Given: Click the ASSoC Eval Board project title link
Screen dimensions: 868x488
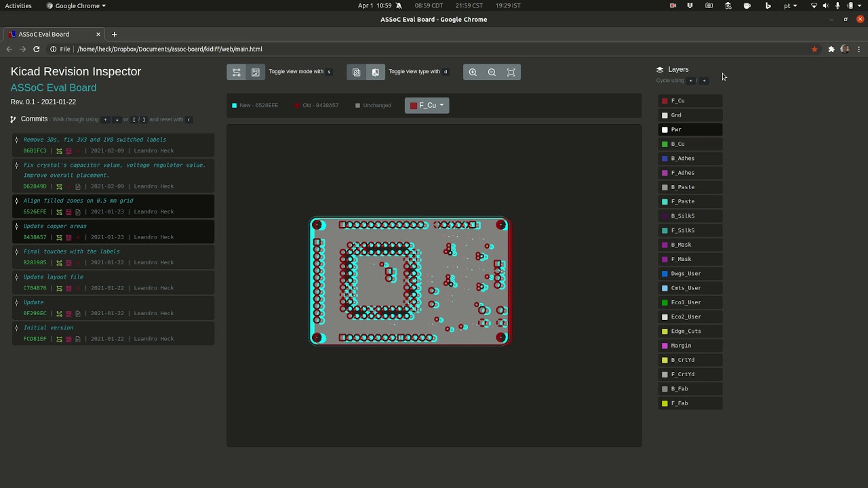Looking at the screenshot, I should tap(53, 87).
